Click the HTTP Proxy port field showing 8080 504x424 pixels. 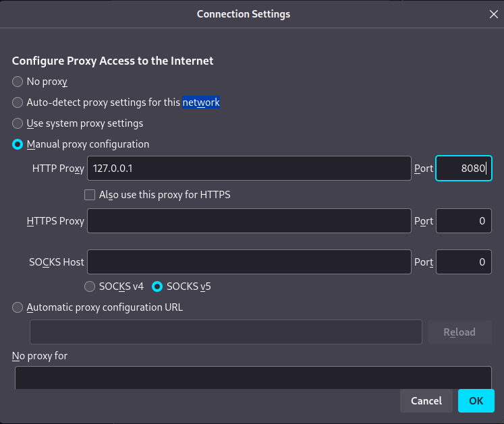pyautogui.click(x=464, y=169)
